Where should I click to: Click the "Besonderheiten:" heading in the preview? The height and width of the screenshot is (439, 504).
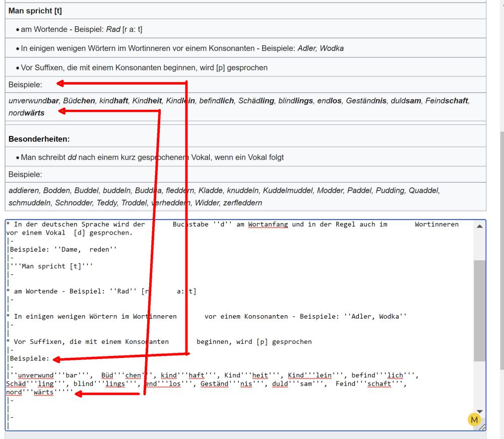click(39, 138)
